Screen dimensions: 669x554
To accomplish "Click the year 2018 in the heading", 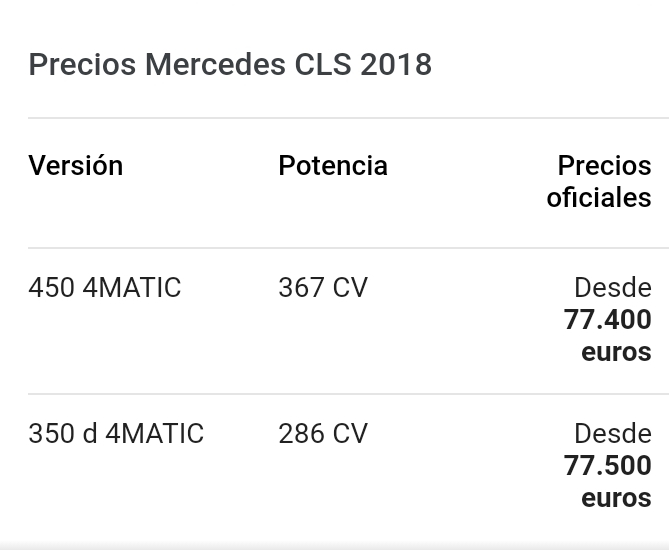I will [x=395, y=65].
